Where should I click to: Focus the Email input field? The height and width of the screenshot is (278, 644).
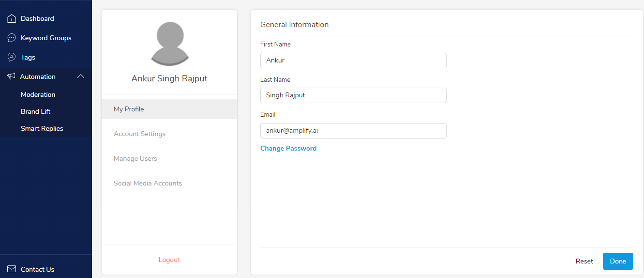point(353,131)
